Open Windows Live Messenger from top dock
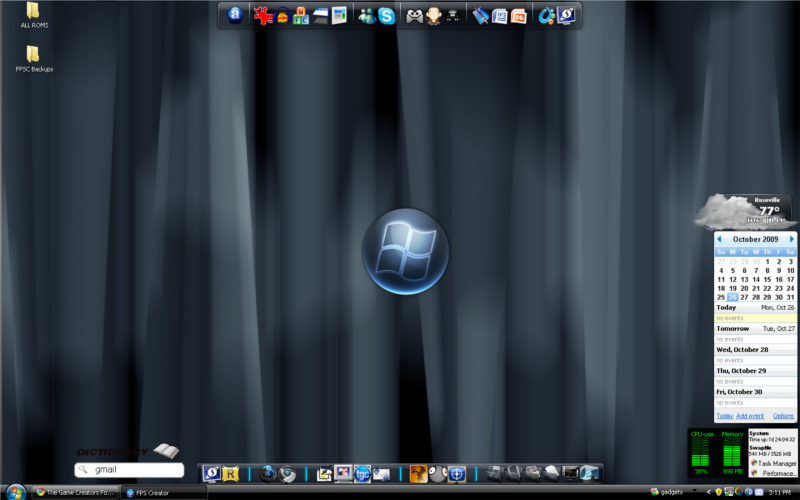The width and height of the screenshot is (800, 500). tap(367, 16)
